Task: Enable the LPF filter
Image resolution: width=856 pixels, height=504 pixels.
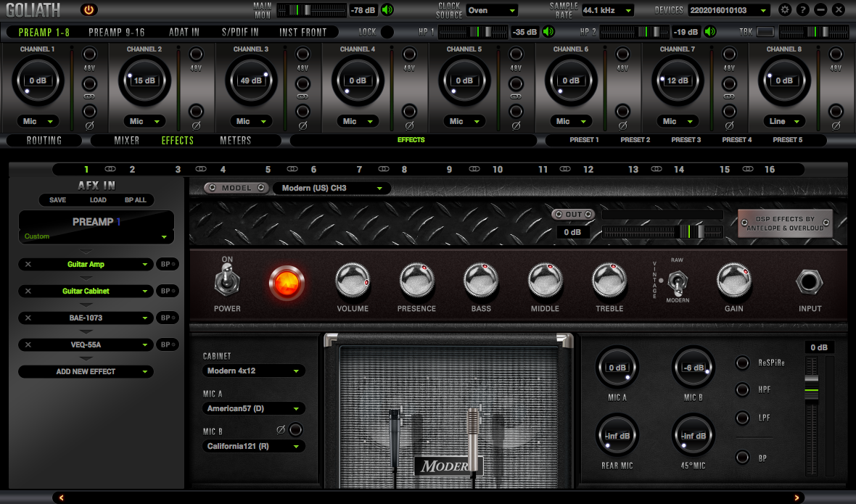Action: coord(742,418)
